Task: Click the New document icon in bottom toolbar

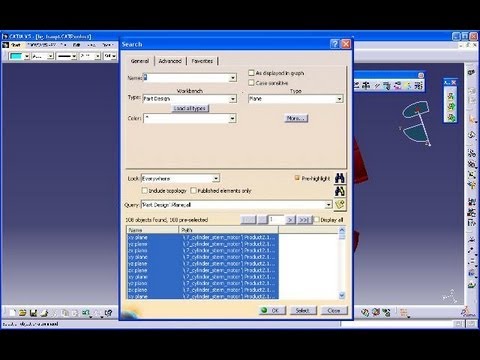Action: tap(12, 313)
